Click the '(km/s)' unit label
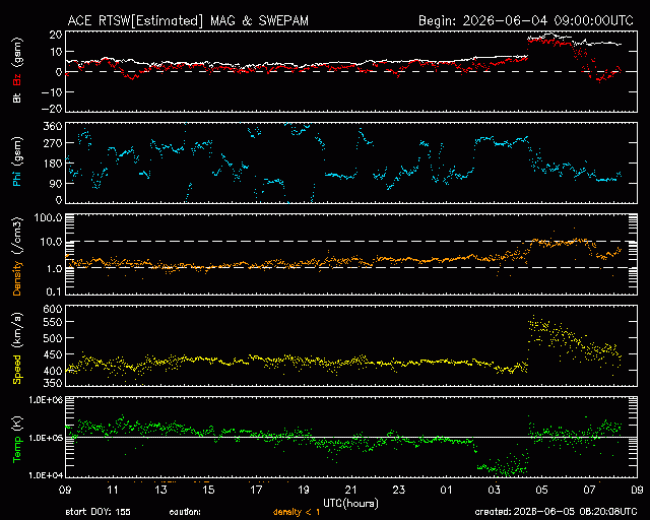 (x=17, y=331)
